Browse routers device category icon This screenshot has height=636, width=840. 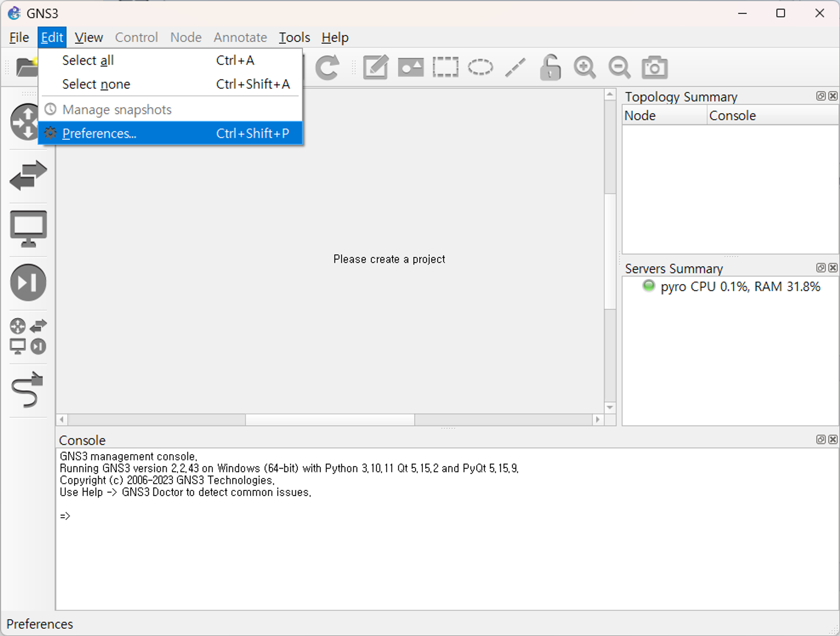[25, 121]
